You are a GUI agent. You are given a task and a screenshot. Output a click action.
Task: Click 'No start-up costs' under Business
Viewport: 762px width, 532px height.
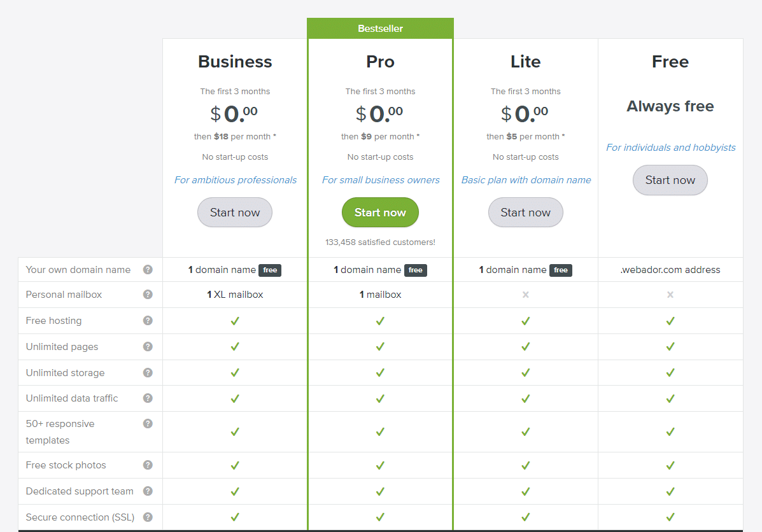(235, 157)
